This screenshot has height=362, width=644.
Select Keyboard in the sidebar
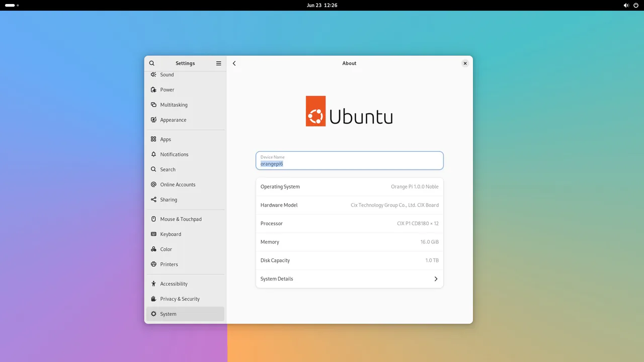pyautogui.click(x=185, y=234)
